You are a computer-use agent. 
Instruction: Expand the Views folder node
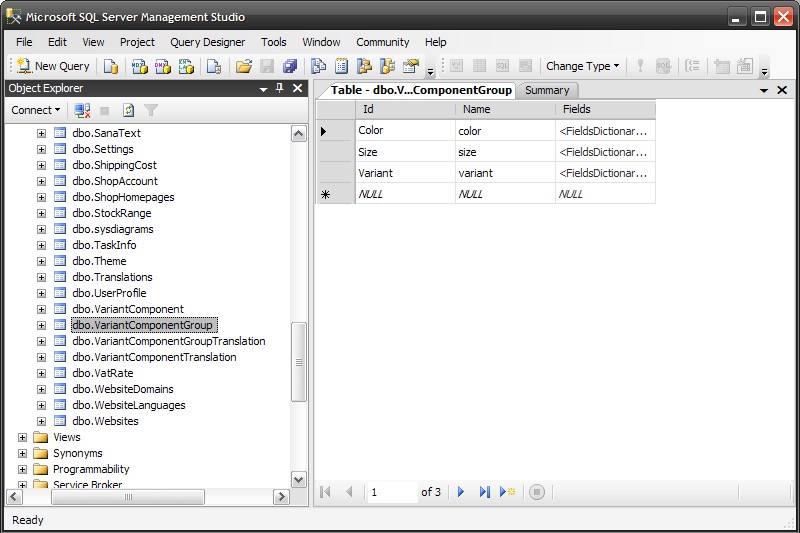22,438
